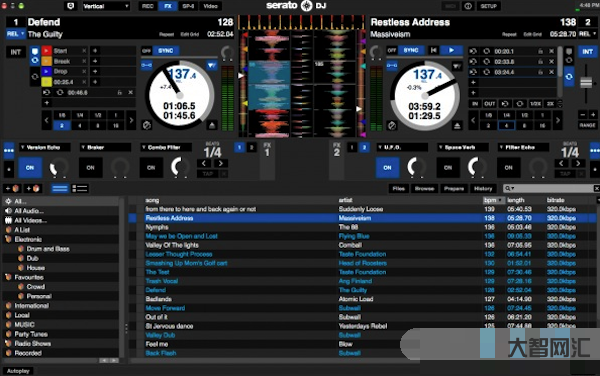This screenshot has height=376, width=600.
Task: Open the info icon next to SETUP
Action: pos(468,6)
